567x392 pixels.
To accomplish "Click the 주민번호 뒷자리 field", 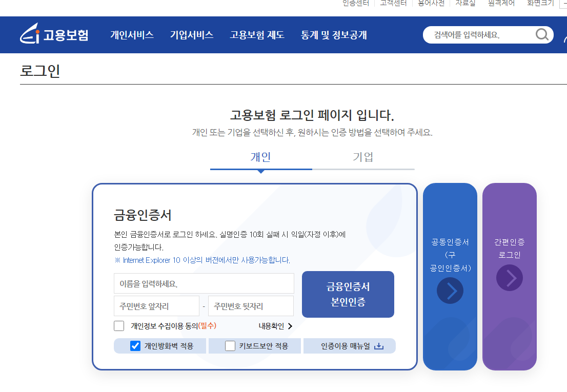I will [251, 306].
